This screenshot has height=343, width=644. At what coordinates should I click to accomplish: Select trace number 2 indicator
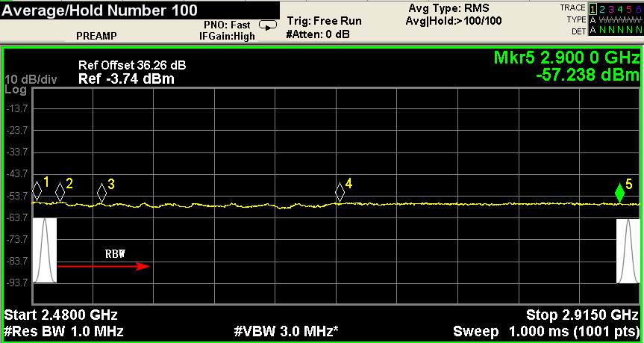click(602, 9)
